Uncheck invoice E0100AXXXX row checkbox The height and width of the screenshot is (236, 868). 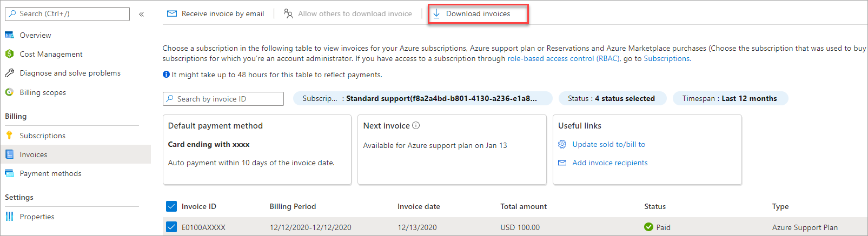[x=171, y=227]
